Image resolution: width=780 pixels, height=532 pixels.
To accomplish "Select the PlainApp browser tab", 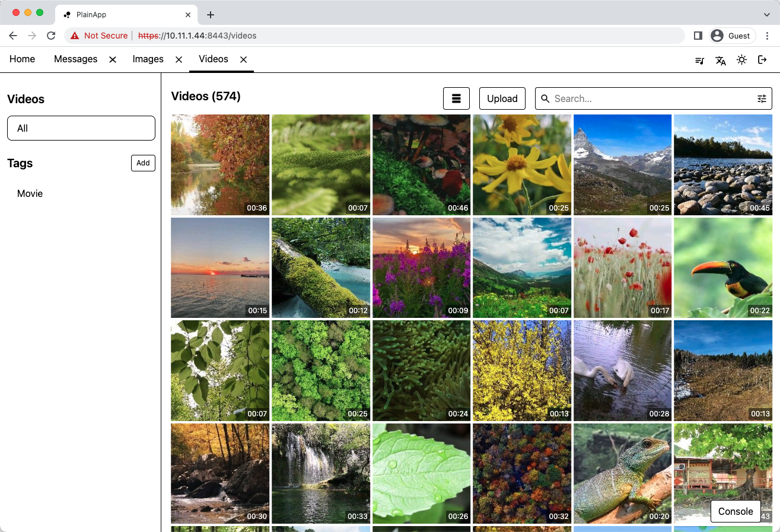I will tap(128, 15).
